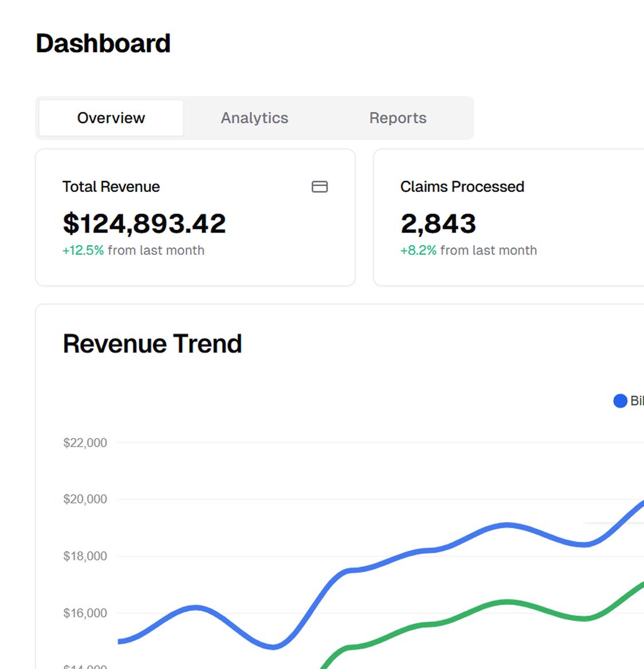The height and width of the screenshot is (669, 644).
Task: Click the Claims Processed card title
Action: coord(462,187)
